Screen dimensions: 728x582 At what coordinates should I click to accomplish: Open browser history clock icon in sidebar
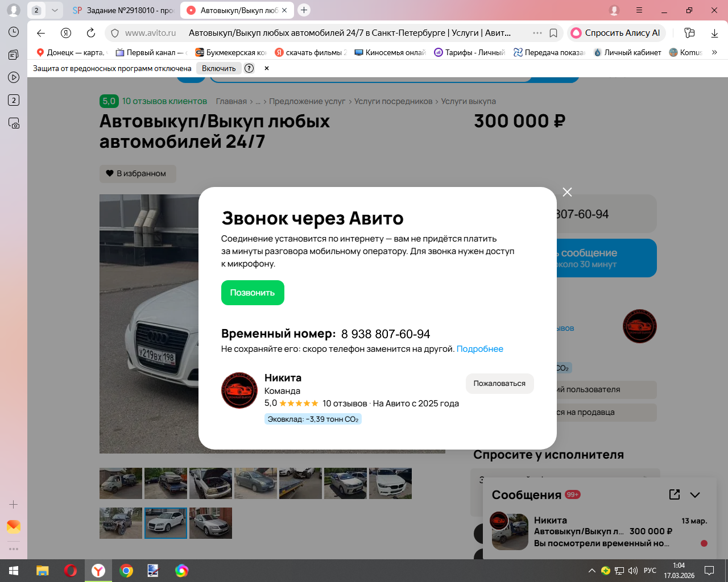[14, 32]
